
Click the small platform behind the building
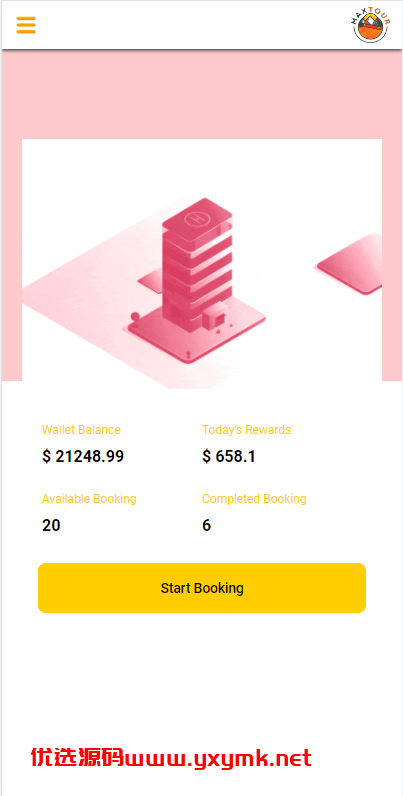(x=151, y=278)
